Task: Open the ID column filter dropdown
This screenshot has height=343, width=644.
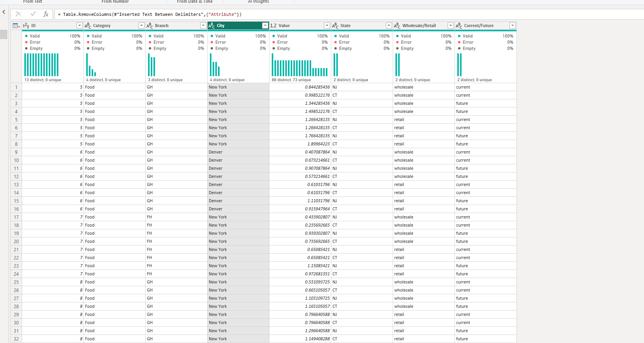Action: (x=80, y=26)
